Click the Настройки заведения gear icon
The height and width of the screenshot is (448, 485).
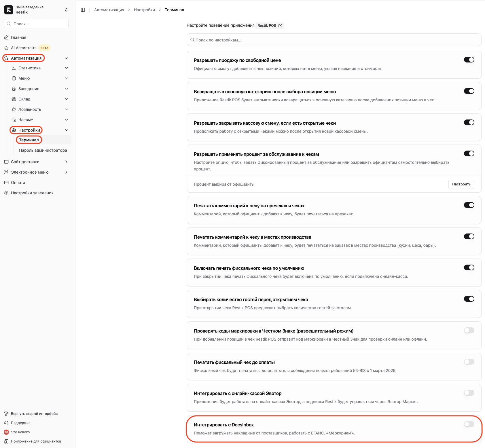(6, 193)
